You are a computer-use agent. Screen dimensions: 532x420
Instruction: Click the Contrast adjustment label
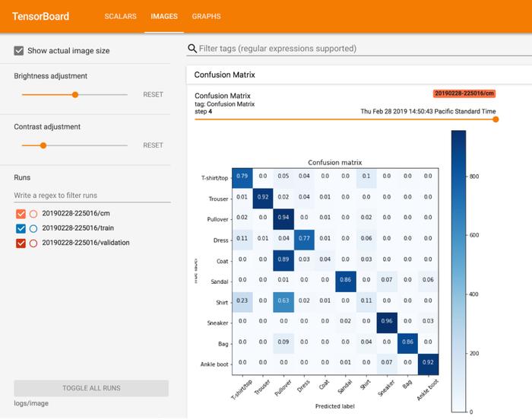pos(47,127)
